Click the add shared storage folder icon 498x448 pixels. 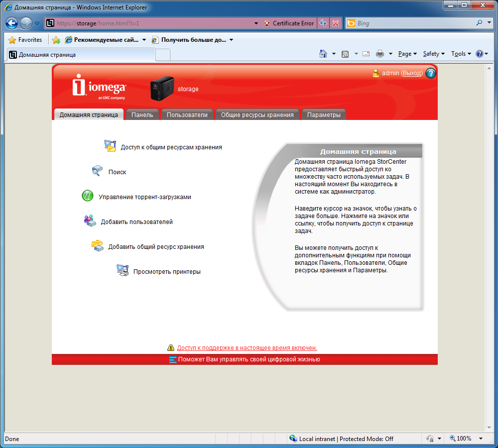coord(98,245)
